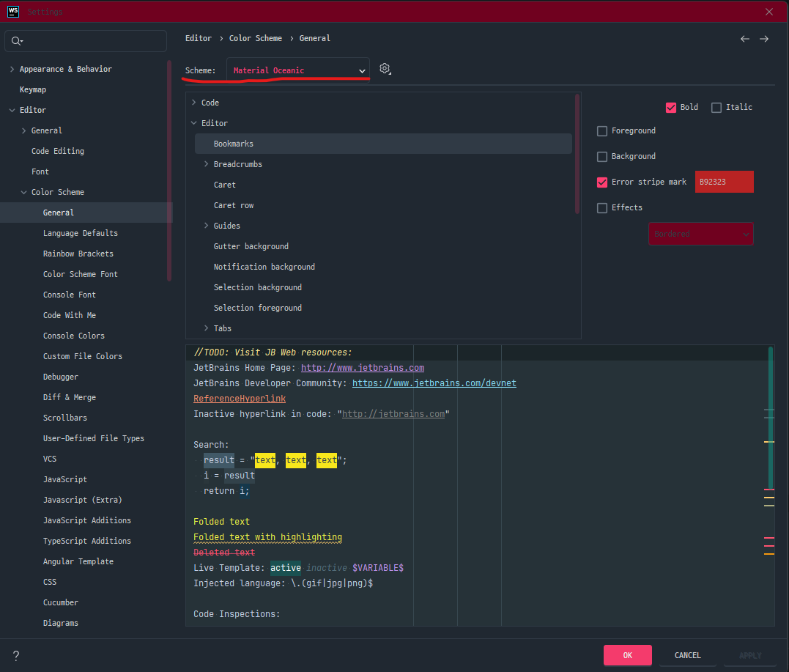Click 'active' live template text
The height and width of the screenshot is (672, 789).
pyautogui.click(x=285, y=568)
